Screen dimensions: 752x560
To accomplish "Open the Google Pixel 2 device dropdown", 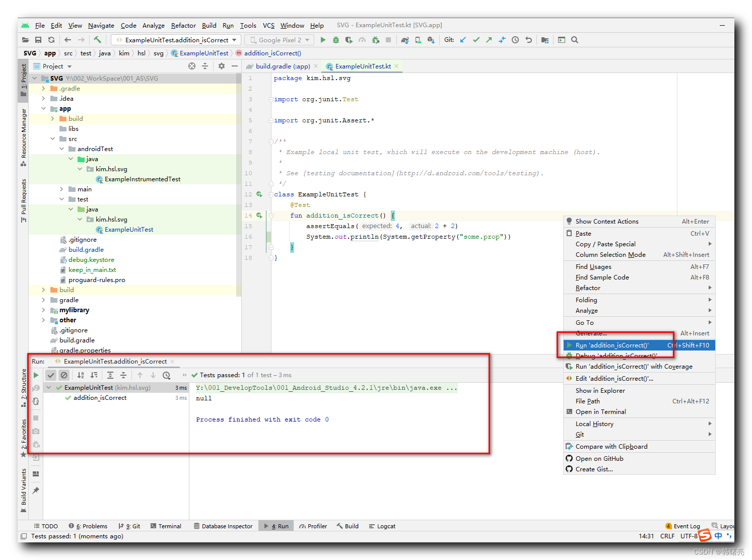I will (x=280, y=40).
